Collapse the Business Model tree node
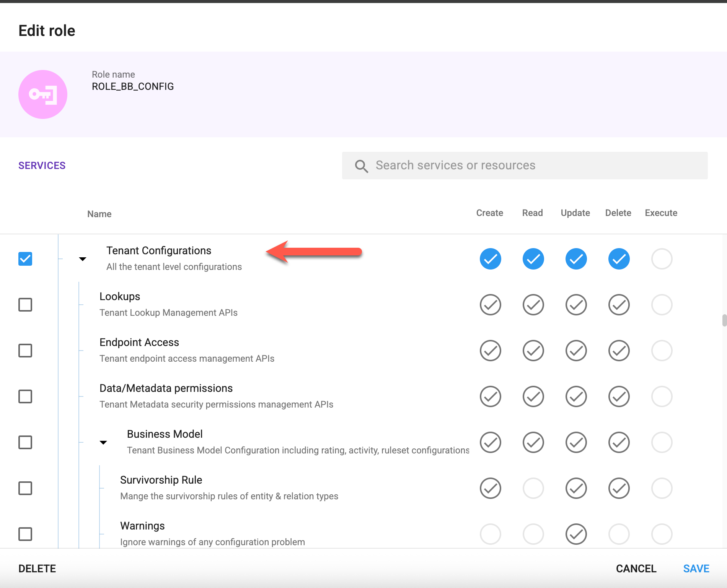 pyautogui.click(x=103, y=442)
